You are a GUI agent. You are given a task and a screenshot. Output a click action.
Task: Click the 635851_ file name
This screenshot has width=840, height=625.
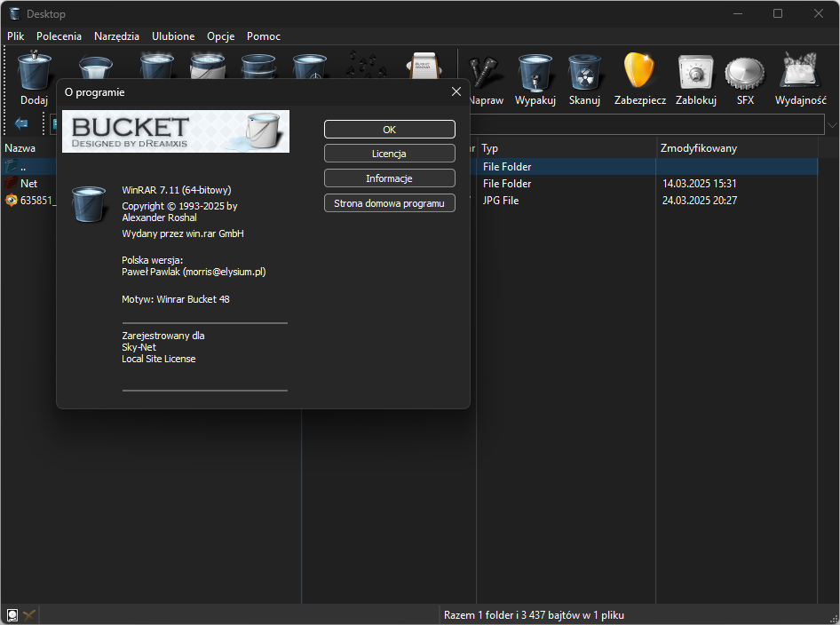[38, 201]
